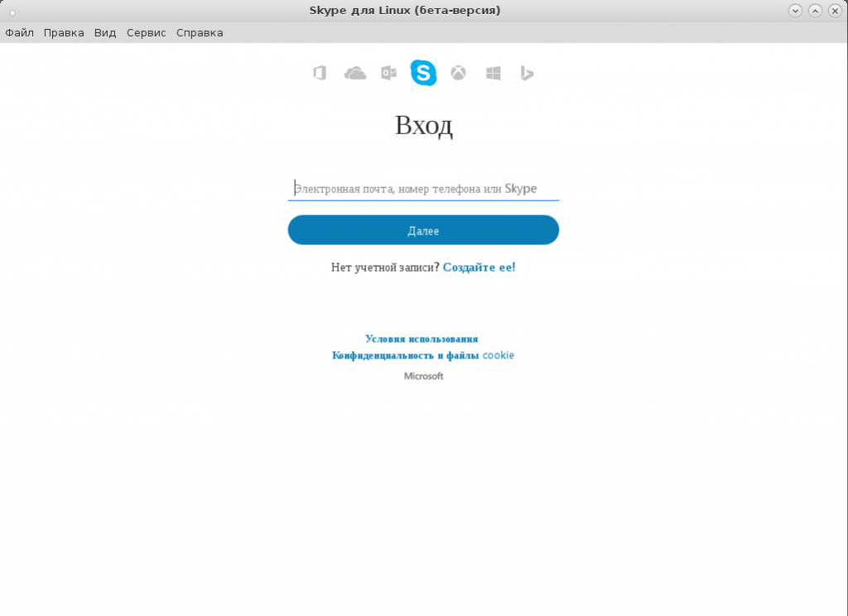Open Условия использования link
Image resolution: width=848 pixels, height=616 pixels.
(422, 339)
